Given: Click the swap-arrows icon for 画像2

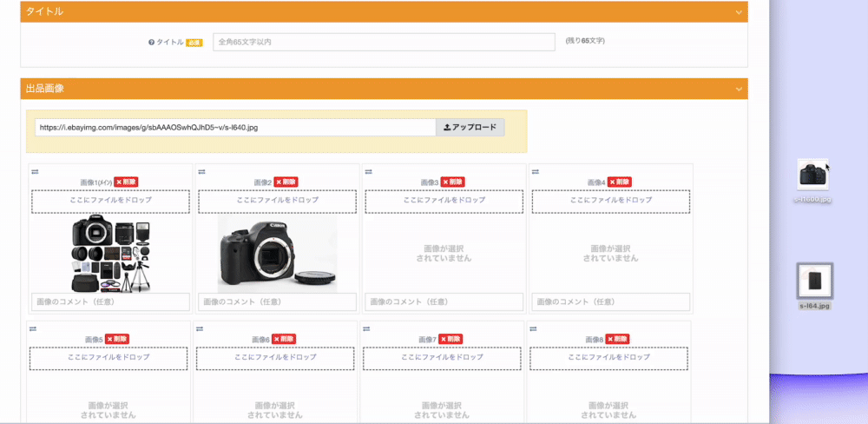Looking at the screenshot, I should click(201, 171).
